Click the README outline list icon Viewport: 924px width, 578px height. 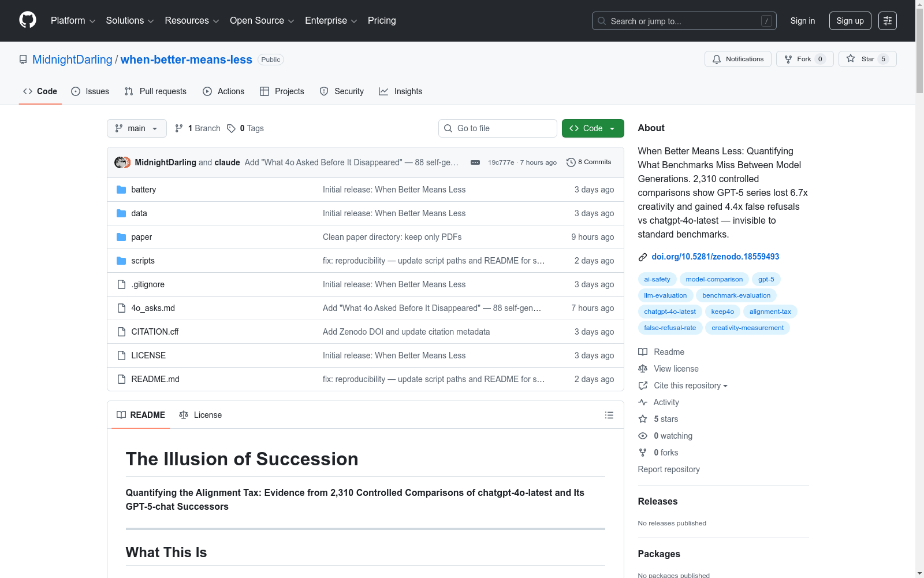point(609,415)
